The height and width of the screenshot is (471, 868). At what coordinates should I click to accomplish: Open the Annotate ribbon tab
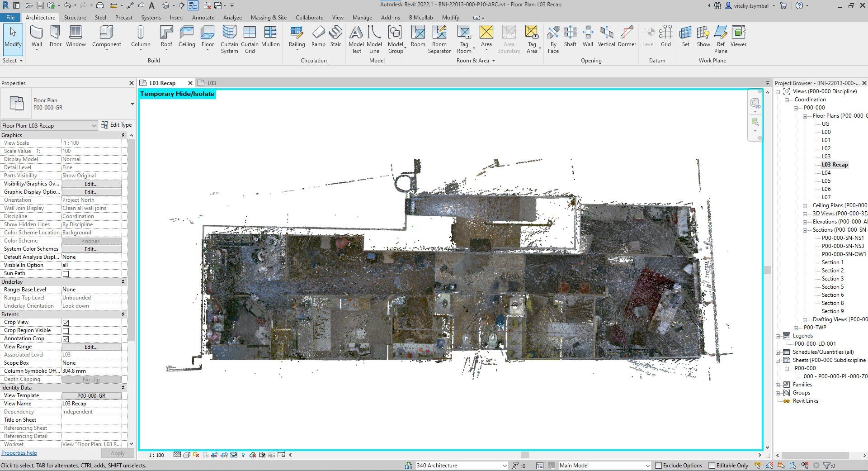(x=203, y=18)
